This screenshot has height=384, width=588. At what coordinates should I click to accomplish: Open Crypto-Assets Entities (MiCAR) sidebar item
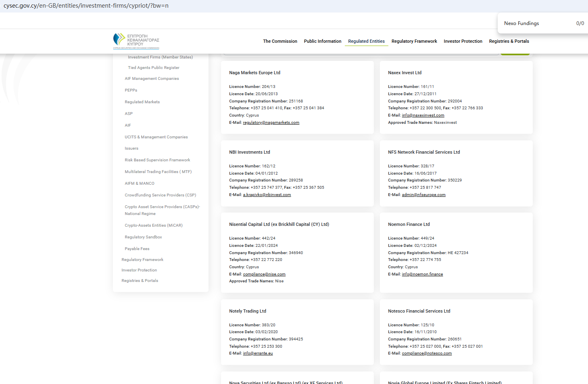pyautogui.click(x=153, y=225)
